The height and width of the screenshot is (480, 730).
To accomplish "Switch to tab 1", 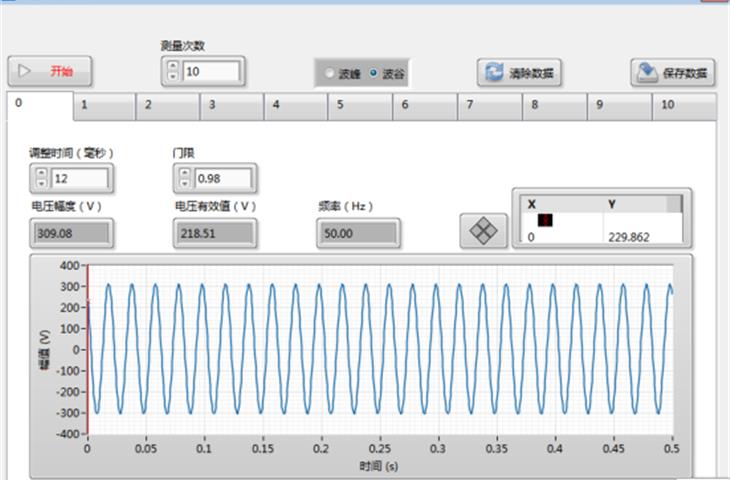I will coord(104,104).
